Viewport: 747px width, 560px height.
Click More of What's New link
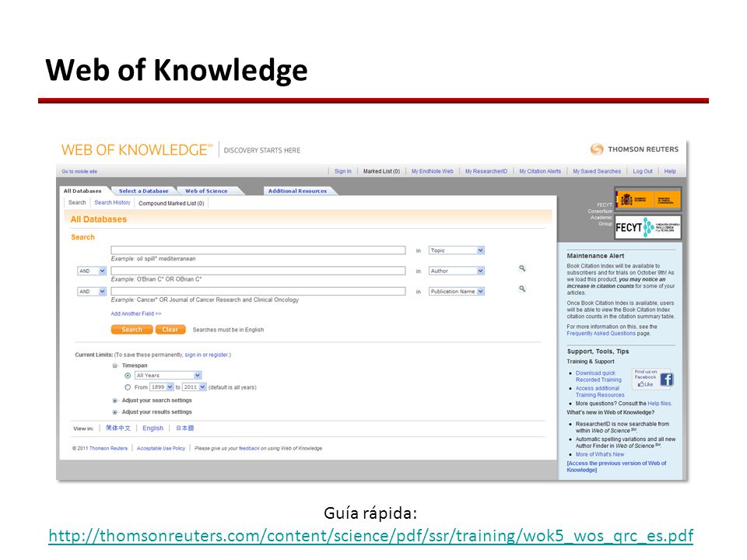point(600,454)
